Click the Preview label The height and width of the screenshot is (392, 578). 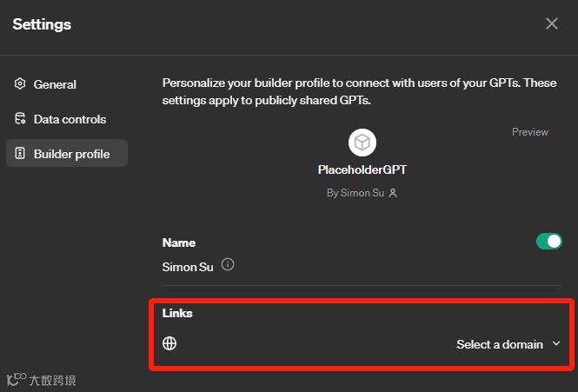tap(529, 132)
